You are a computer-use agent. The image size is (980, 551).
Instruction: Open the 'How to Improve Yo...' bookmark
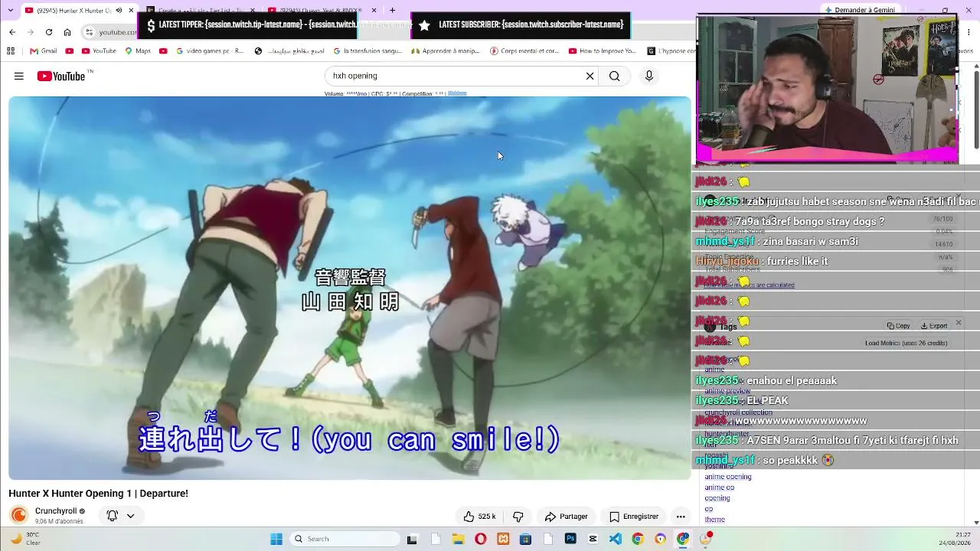point(603,51)
